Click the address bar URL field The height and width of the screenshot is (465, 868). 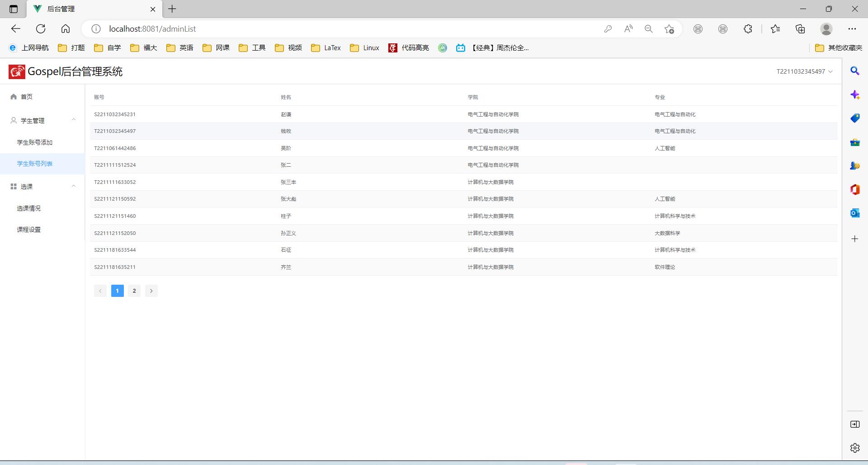[x=316, y=29]
